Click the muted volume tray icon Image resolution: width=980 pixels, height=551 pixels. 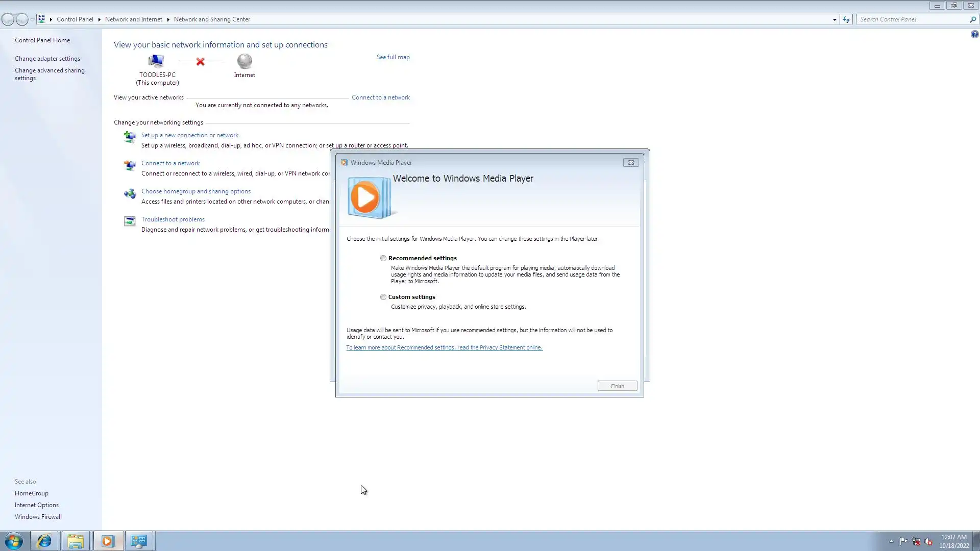[x=928, y=541]
